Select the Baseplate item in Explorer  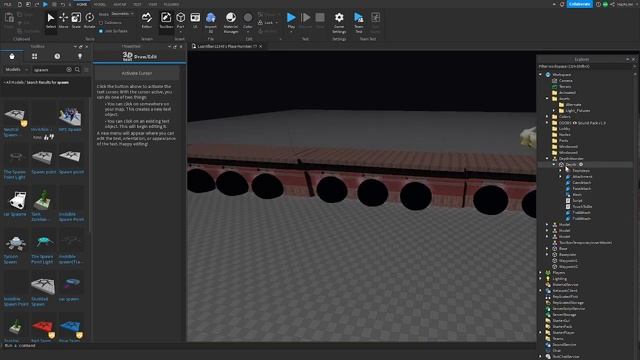(x=567, y=254)
